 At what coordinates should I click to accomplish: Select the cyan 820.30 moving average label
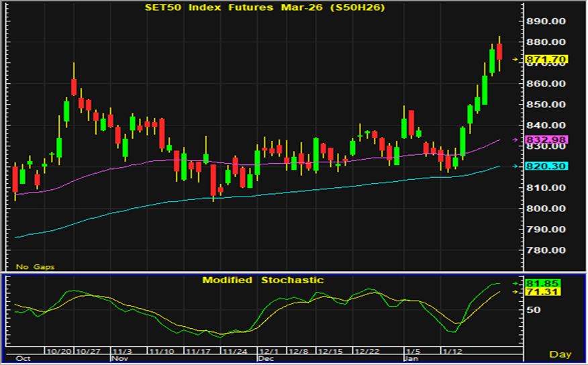(546, 166)
